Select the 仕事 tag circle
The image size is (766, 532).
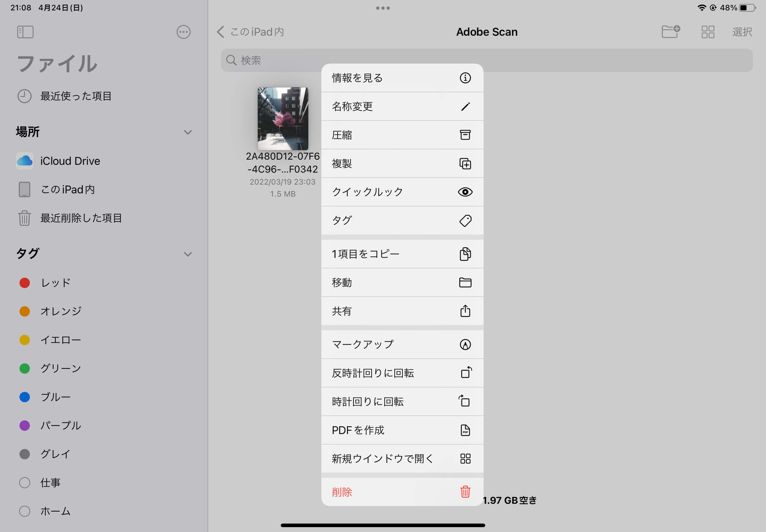(25, 483)
